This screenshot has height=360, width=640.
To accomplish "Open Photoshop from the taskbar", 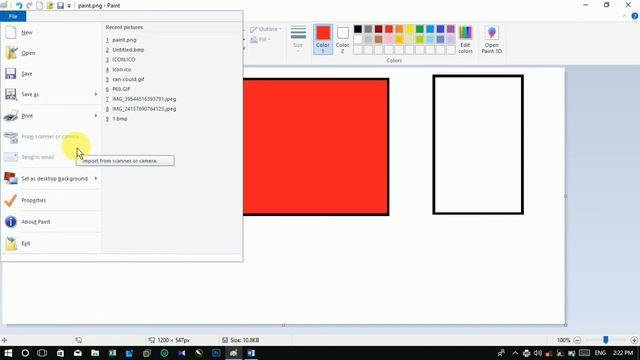I will [216, 353].
